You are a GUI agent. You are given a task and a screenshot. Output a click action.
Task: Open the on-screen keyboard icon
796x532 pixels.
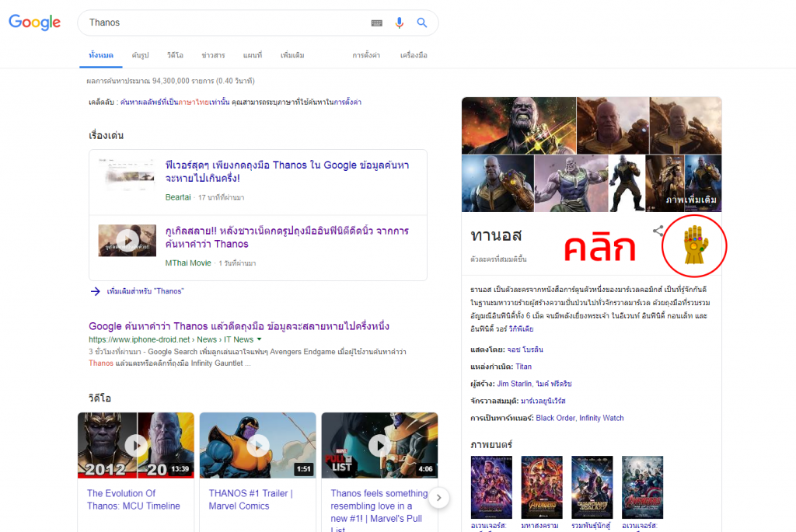[x=377, y=23]
